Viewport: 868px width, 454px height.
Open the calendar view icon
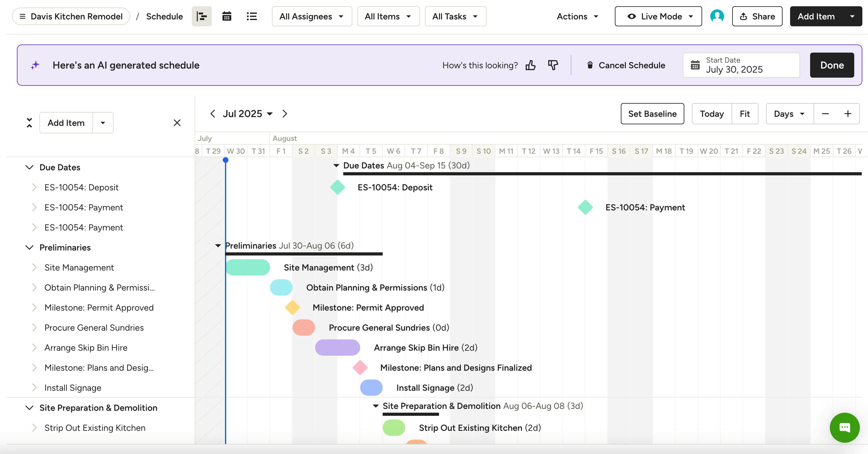click(x=227, y=16)
